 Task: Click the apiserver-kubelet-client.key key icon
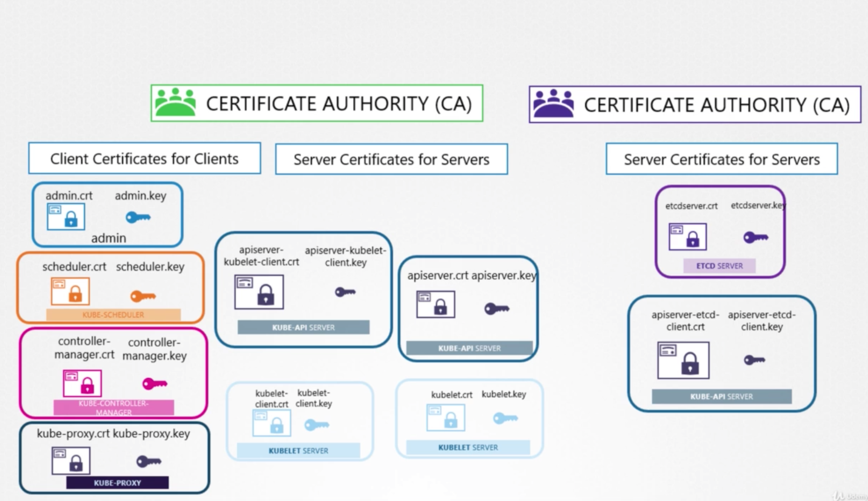click(345, 292)
